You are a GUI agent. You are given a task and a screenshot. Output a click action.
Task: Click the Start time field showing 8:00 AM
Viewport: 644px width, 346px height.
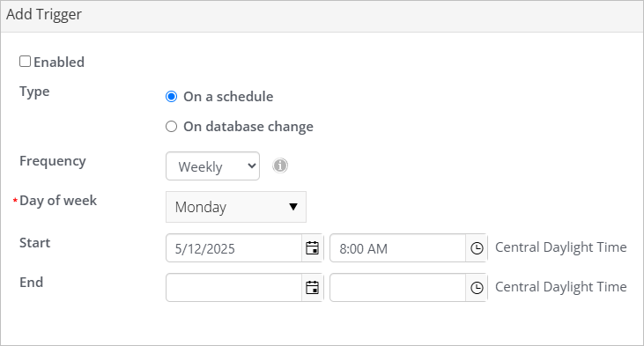(x=397, y=248)
